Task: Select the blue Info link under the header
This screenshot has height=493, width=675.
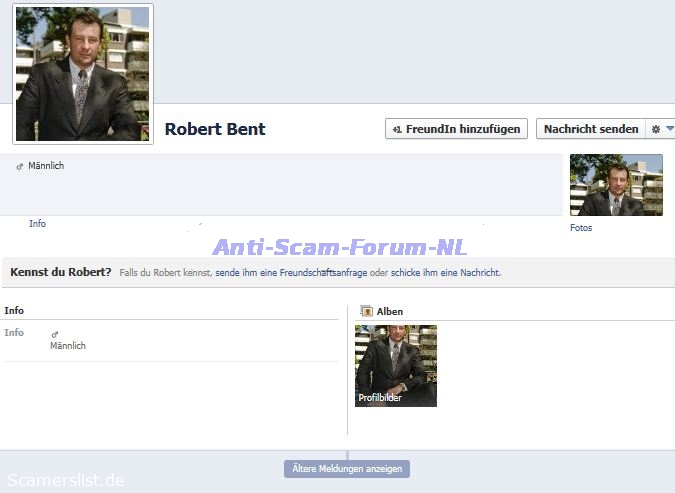Action: pos(37,224)
